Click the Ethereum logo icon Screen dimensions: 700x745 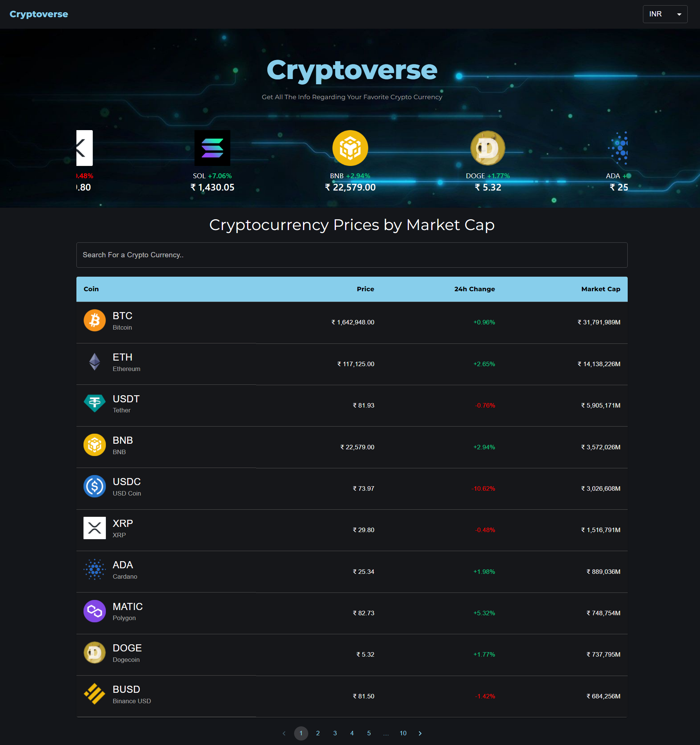pos(94,362)
